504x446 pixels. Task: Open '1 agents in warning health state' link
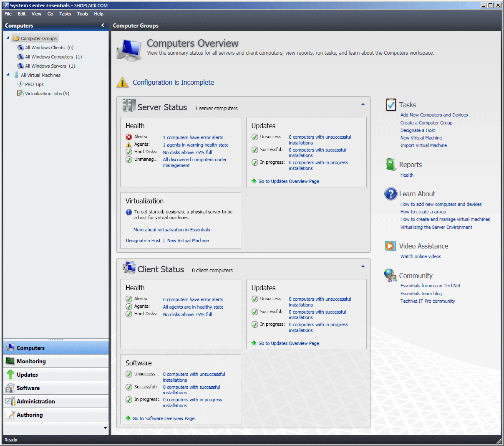click(196, 145)
